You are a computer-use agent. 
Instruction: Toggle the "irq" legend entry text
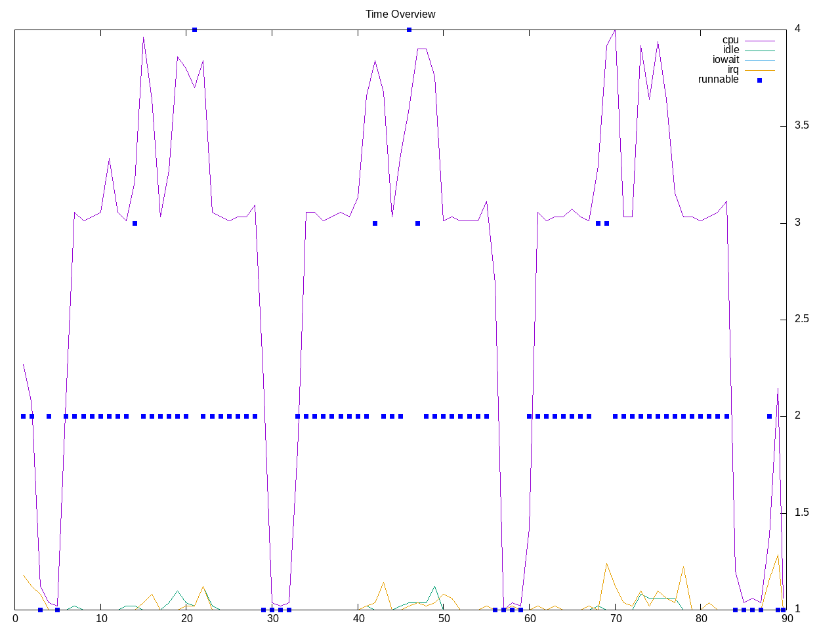click(x=732, y=70)
